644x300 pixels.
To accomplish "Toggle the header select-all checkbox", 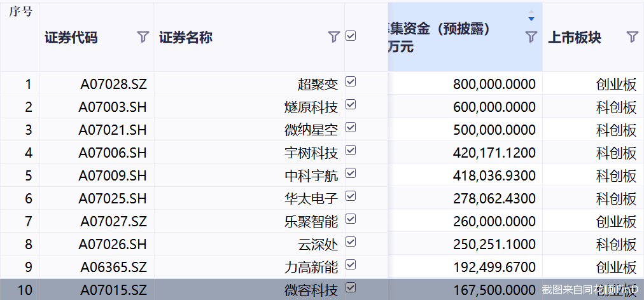I will click(x=351, y=36).
